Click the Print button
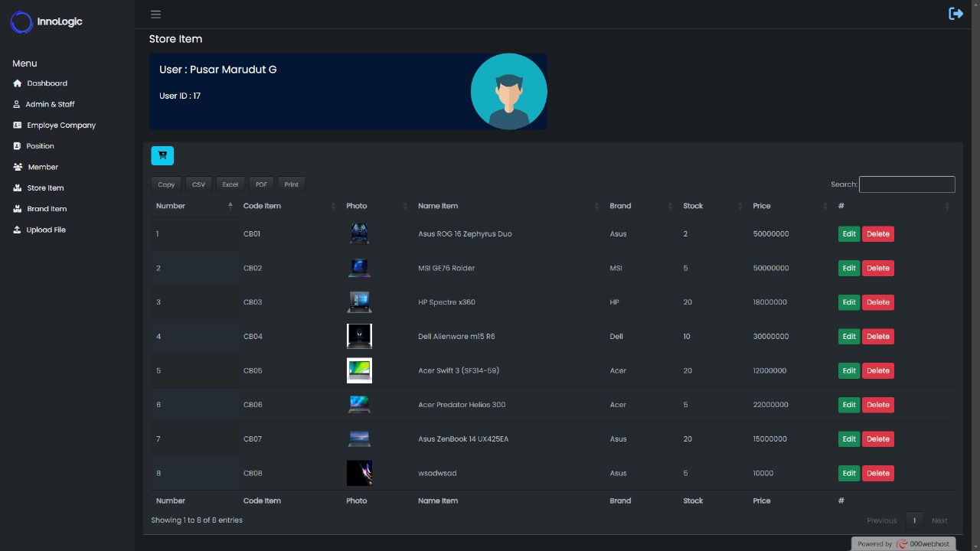 292,184
